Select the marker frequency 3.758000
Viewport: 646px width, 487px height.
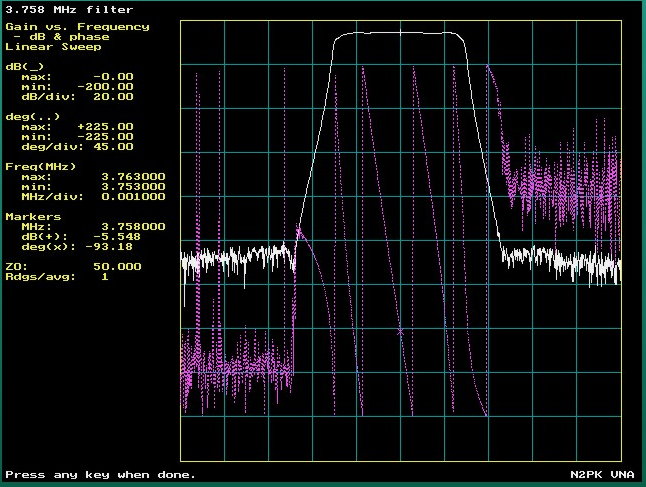(x=133, y=226)
